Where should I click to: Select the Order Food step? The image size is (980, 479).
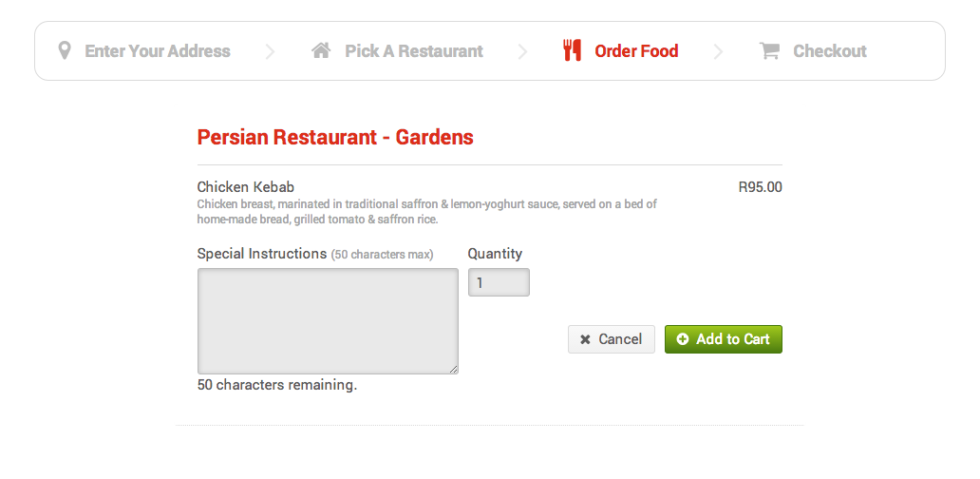point(636,51)
